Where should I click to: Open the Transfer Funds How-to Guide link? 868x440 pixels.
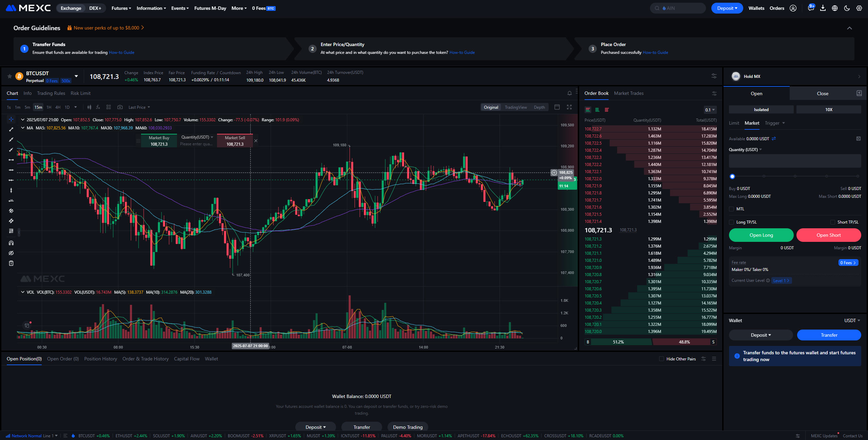click(x=121, y=53)
